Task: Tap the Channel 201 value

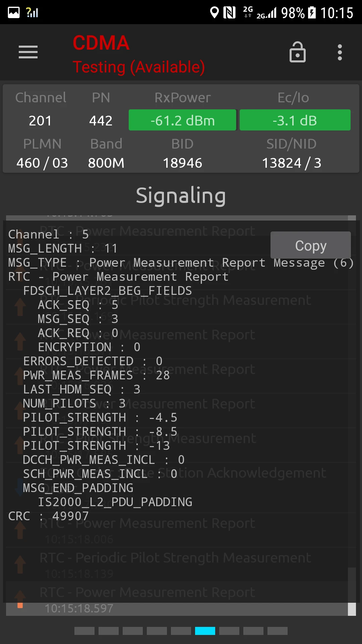Action: coord(40,121)
